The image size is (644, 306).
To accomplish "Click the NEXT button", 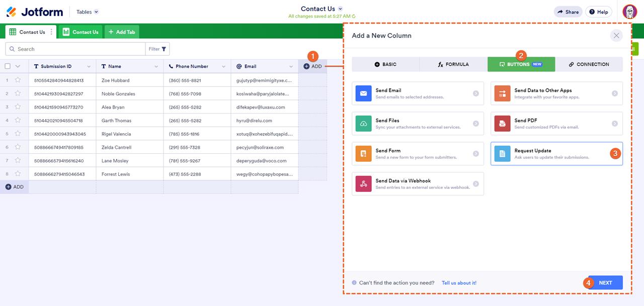I will pyautogui.click(x=605, y=282).
